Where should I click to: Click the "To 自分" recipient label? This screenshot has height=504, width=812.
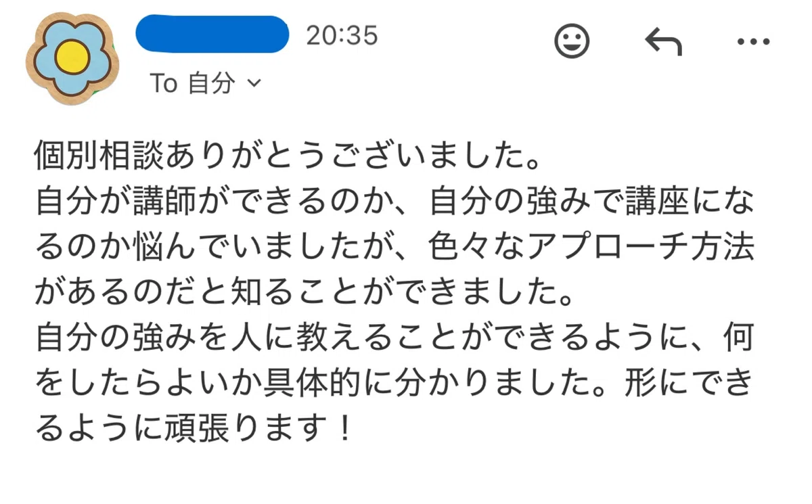192,83
